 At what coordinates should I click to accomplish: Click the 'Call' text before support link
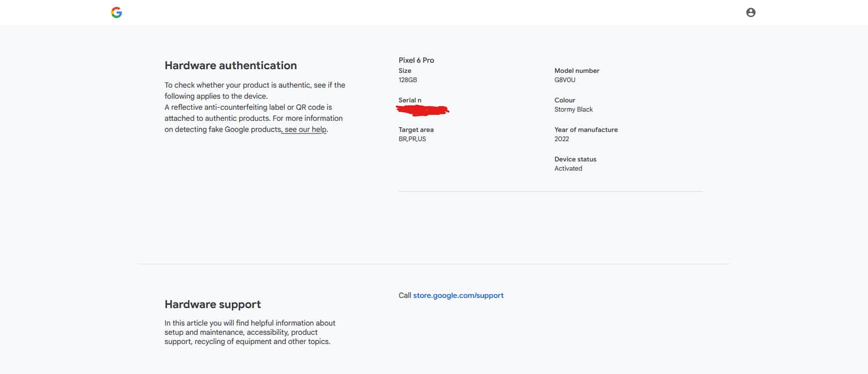coord(405,295)
